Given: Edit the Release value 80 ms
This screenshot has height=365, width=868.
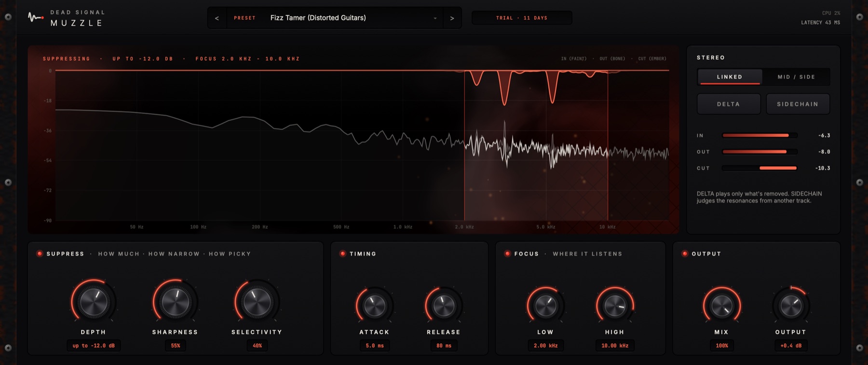Looking at the screenshot, I should click(x=444, y=346).
